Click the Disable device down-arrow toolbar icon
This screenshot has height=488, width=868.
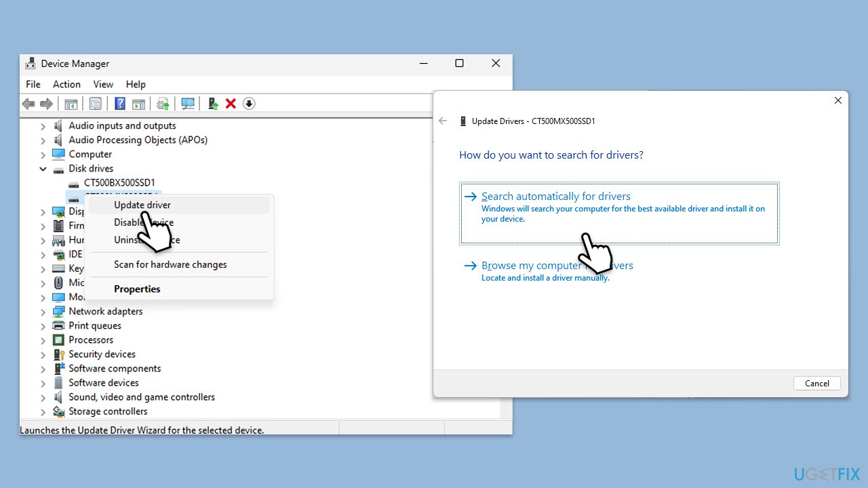pyautogui.click(x=249, y=104)
